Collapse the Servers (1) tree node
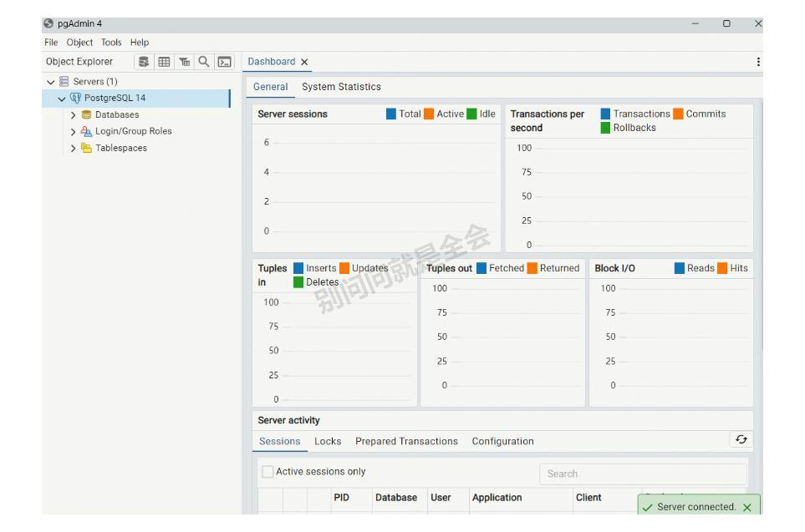The height and width of the screenshot is (532, 805). (x=51, y=82)
